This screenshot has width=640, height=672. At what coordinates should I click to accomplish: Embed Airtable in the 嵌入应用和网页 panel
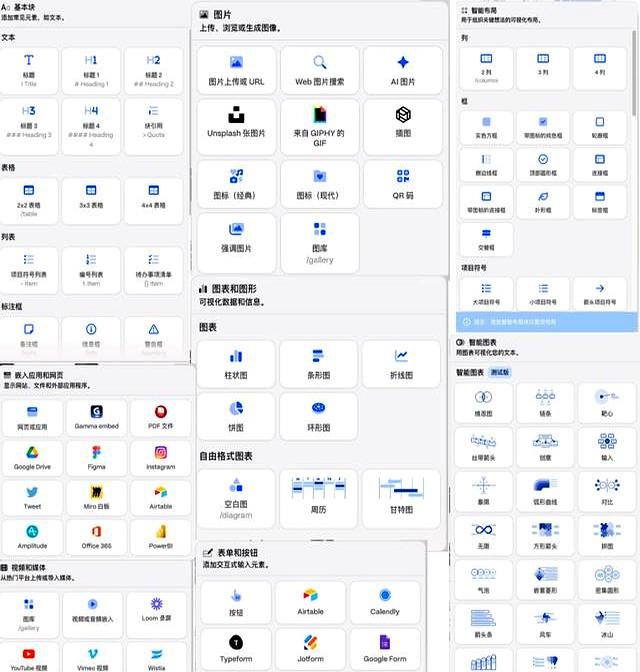coord(161,498)
